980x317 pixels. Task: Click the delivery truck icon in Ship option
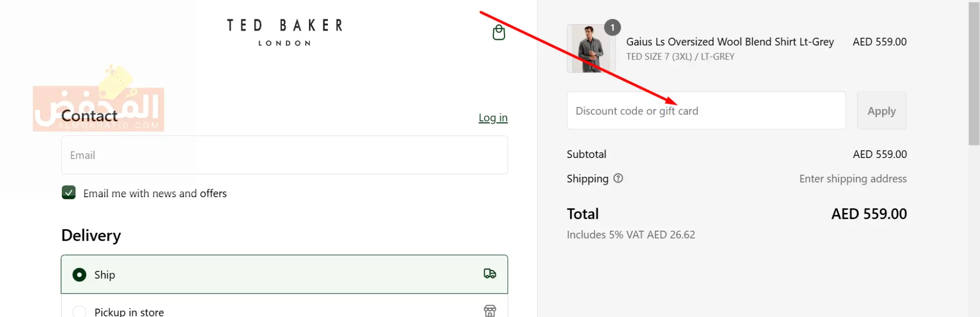click(x=490, y=274)
